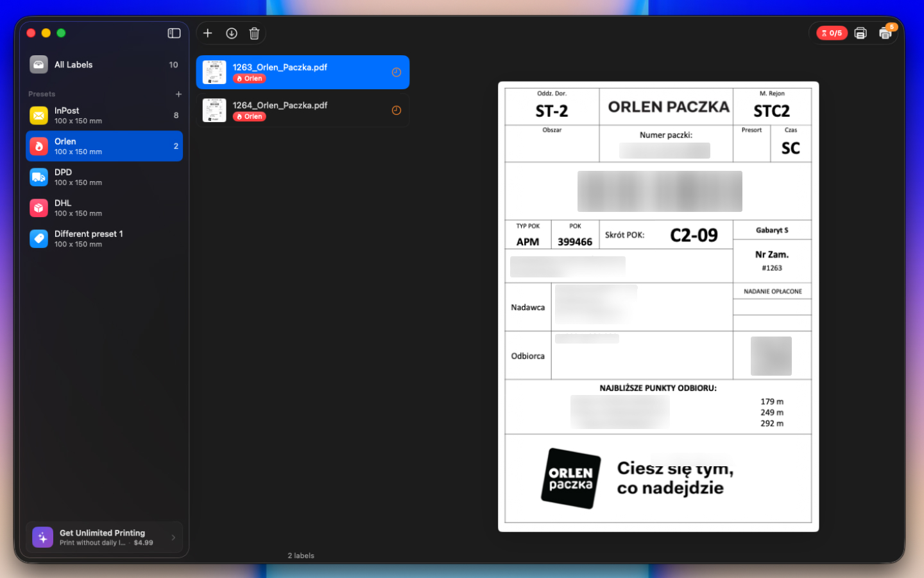Select the InPost preset
Screen dimensions: 924x578
(105, 116)
